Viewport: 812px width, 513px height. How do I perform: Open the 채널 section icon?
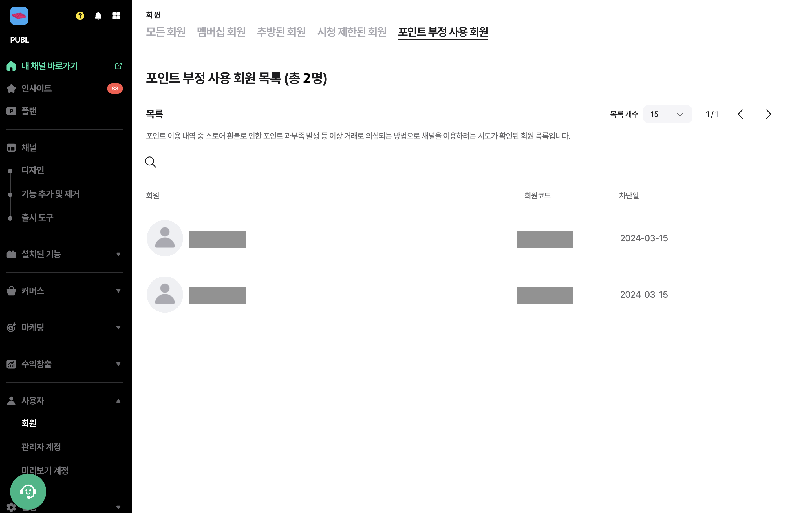click(11, 147)
